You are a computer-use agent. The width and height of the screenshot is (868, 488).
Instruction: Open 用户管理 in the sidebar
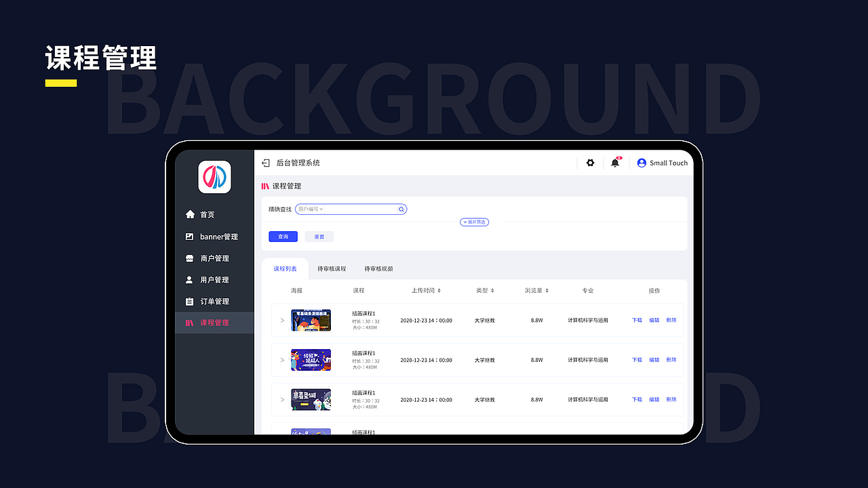(214, 280)
